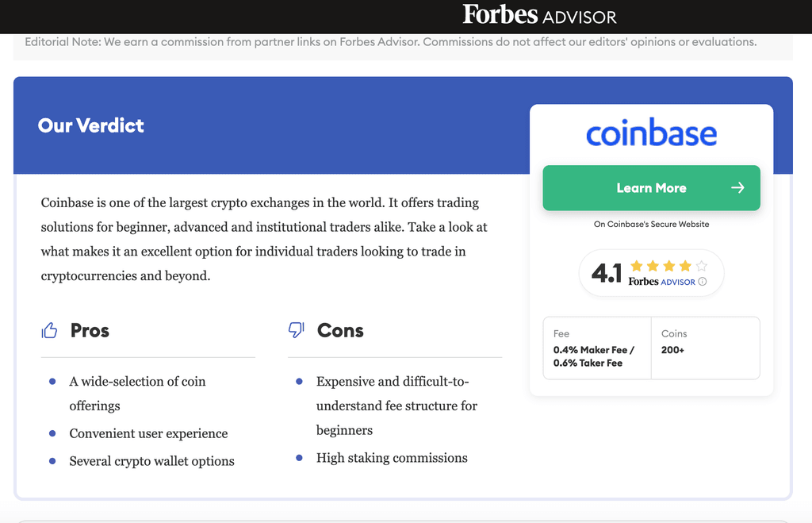Expand the 4.1 rating badge details
This screenshot has width=812, height=523.
pos(651,272)
